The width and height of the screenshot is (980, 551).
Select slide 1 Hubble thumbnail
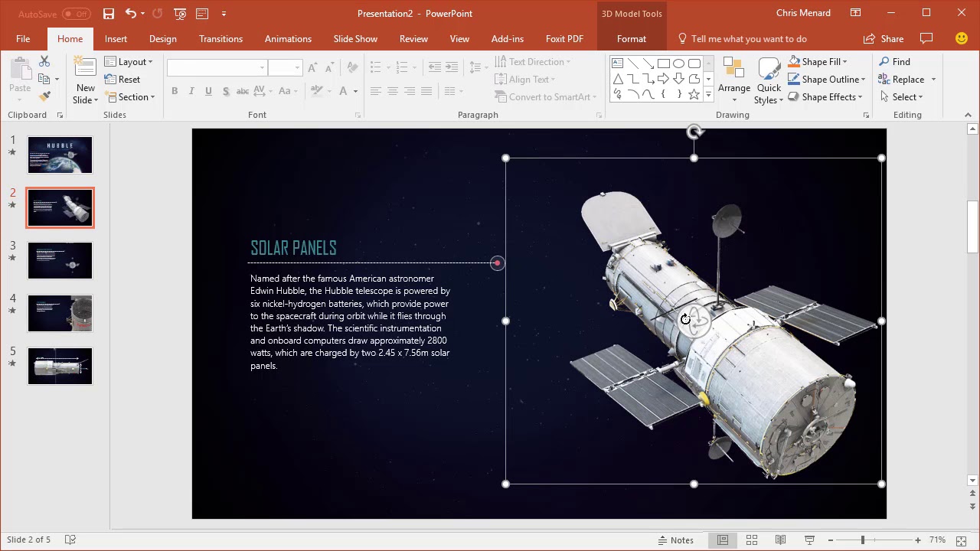click(x=60, y=155)
